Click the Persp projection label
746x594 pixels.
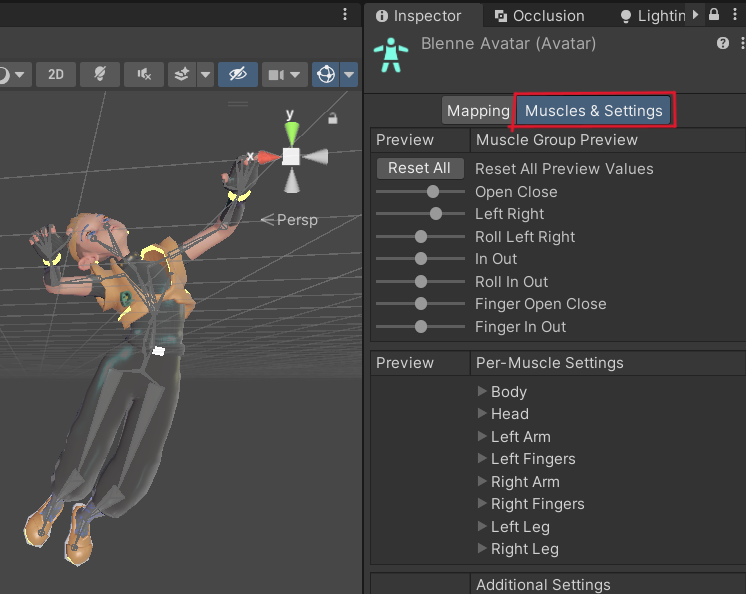coord(296,220)
